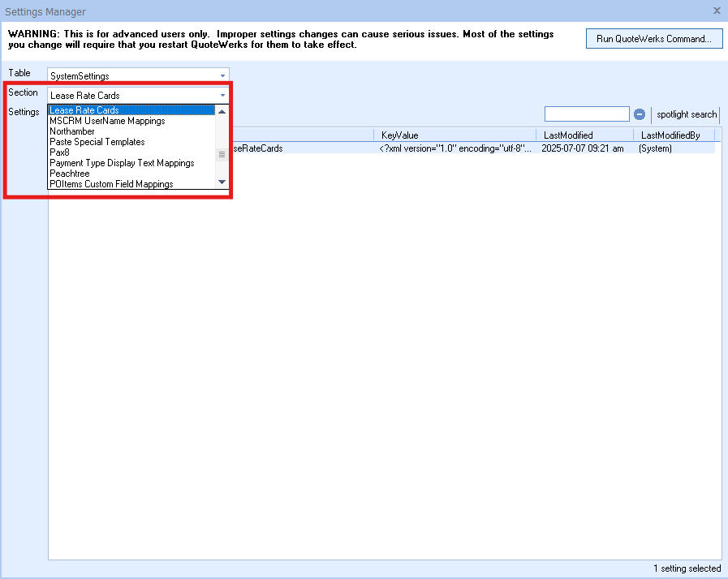Select the Peachtree section entry
Screen dimensions: 728x579
(70, 174)
